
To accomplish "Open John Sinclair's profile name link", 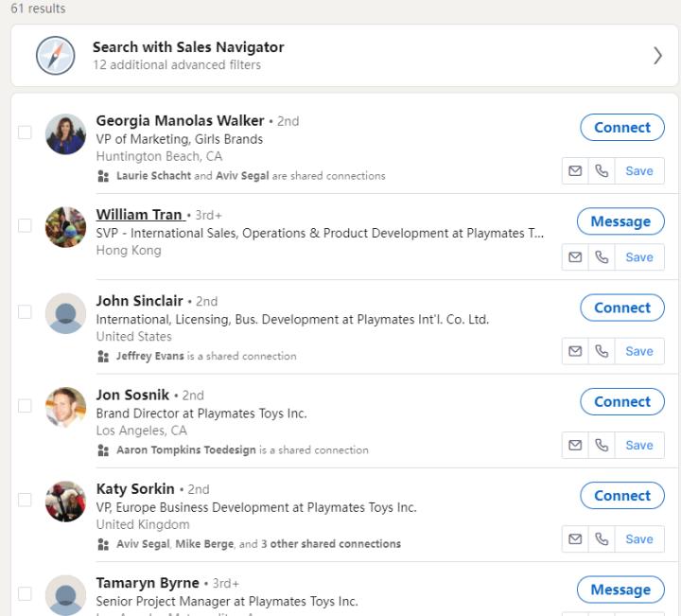I will 139,301.
